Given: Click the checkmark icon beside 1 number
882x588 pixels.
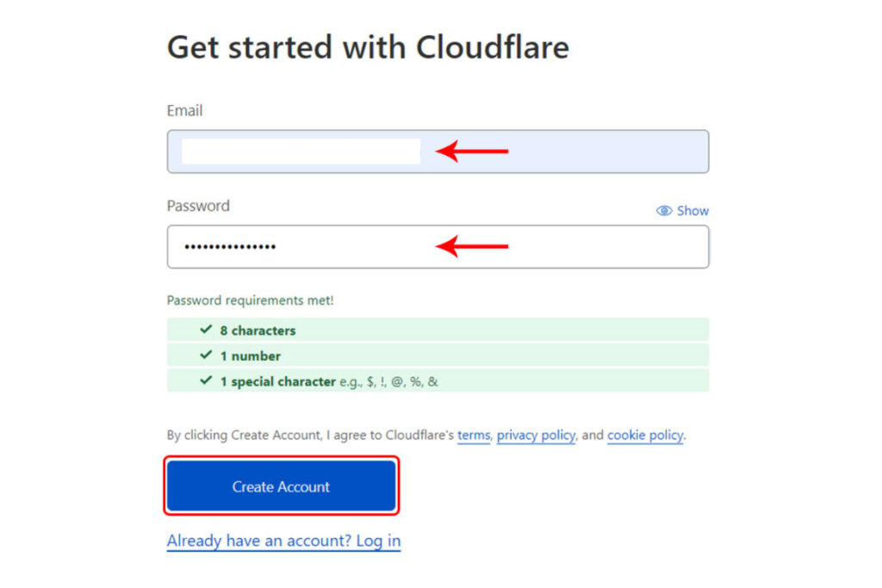Looking at the screenshot, I should (x=207, y=356).
